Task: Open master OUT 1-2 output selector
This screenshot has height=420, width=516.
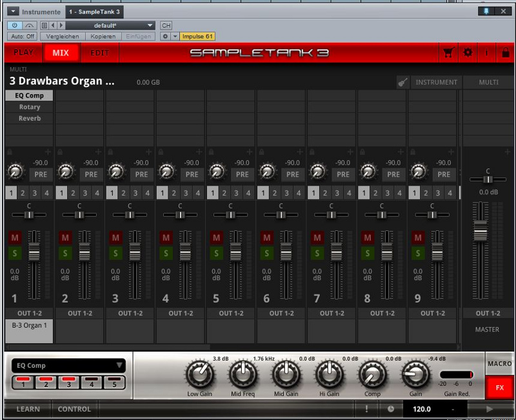Action: tap(488, 313)
